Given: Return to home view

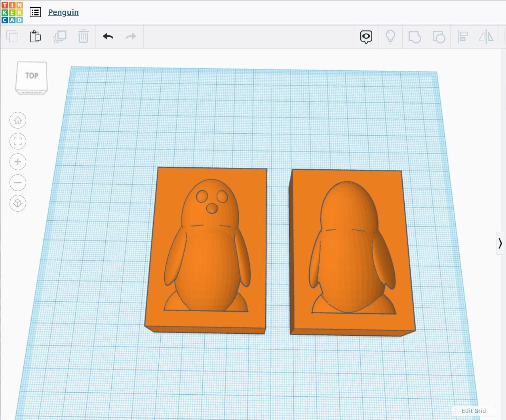Looking at the screenshot, I should tap(17, 120).
